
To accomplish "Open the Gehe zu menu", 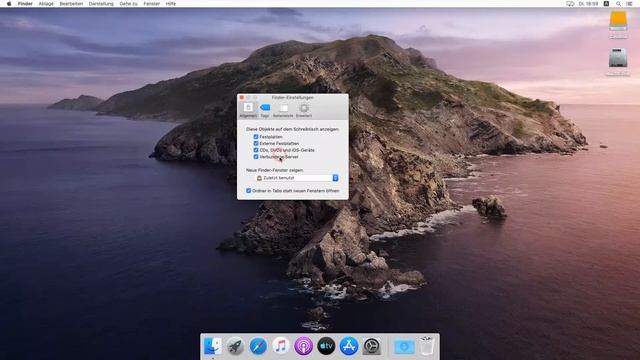I will tap(129, 4).
